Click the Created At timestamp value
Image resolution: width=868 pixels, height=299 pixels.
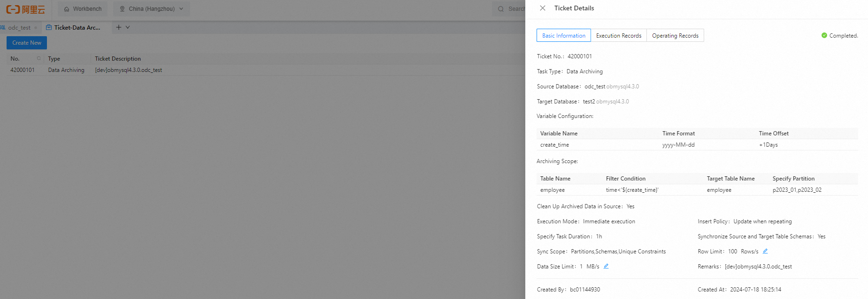(x=755, y=290)
